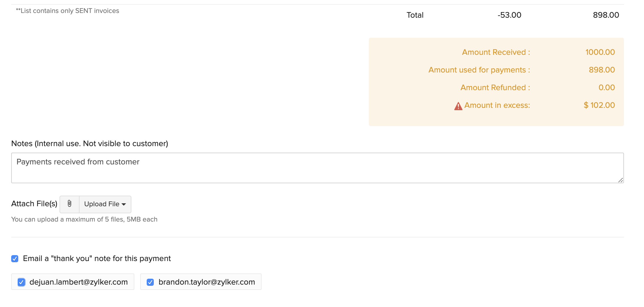
Task: Click the Attach File(s) label
Action: point(34,204)
